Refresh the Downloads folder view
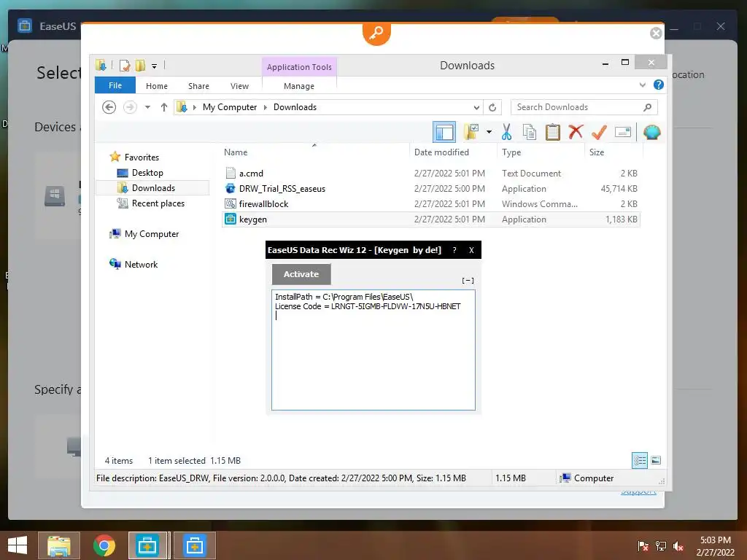747x560 pixels. [492, 107]
